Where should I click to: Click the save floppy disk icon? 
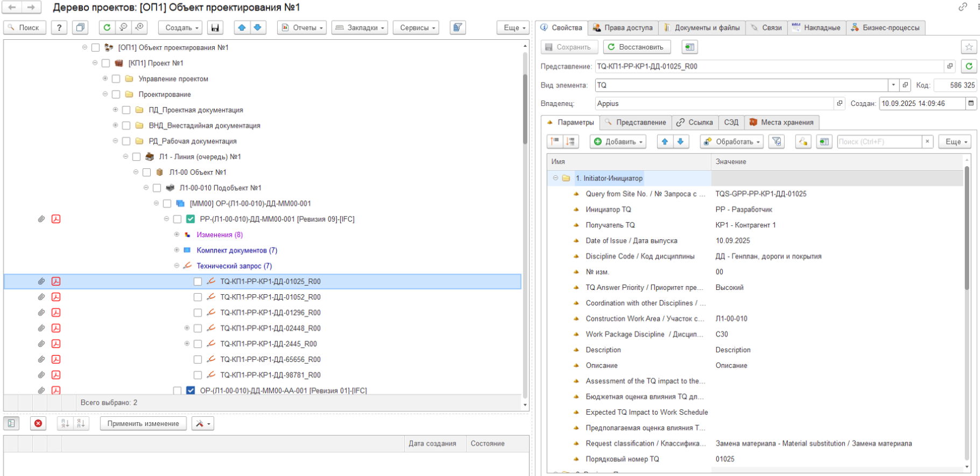click(x=215, y=28)
